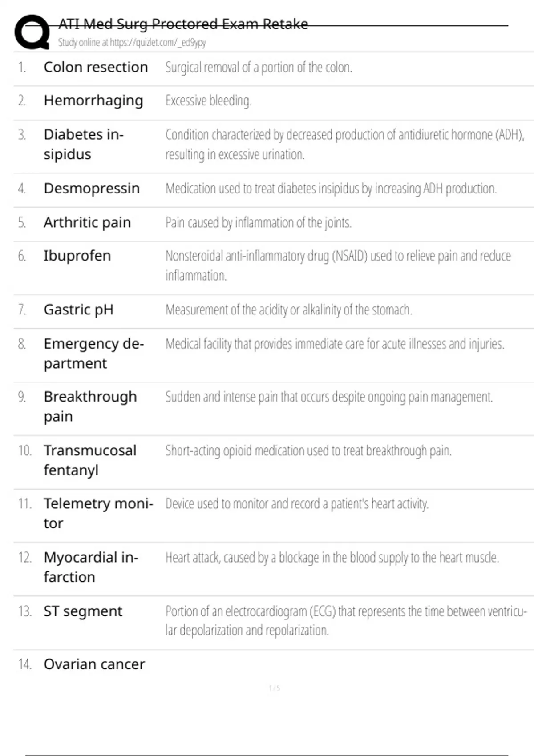Click the Arthritic pain term
Screen dimensions: 534x756
coord(87,222)
